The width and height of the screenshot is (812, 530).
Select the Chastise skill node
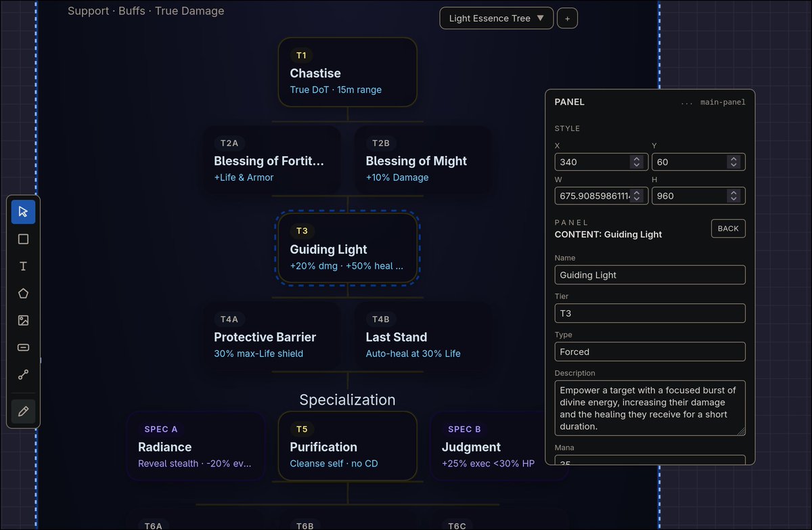tap(348, 72)
